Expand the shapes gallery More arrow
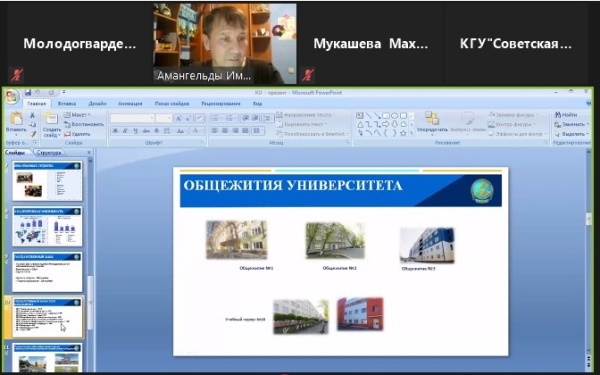This screenshot has height=375, width=600. 412,133
